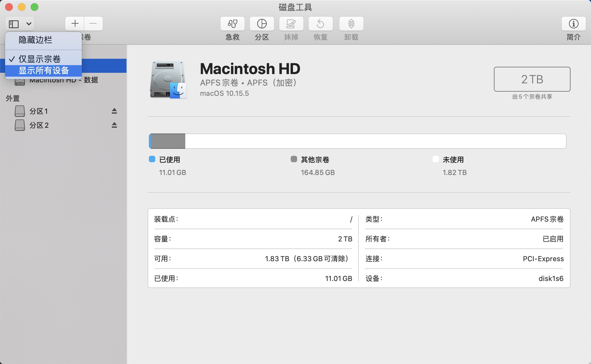Image resolution: width=591 pixels, height=364 pixels.
Task: Select 隐藏边栏 in the view menu
Action: pos(35,40)
